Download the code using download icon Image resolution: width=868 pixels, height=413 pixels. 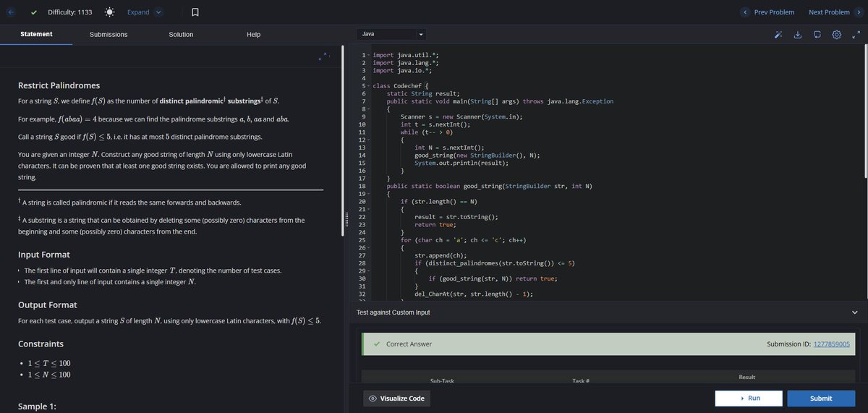[799, 34]
